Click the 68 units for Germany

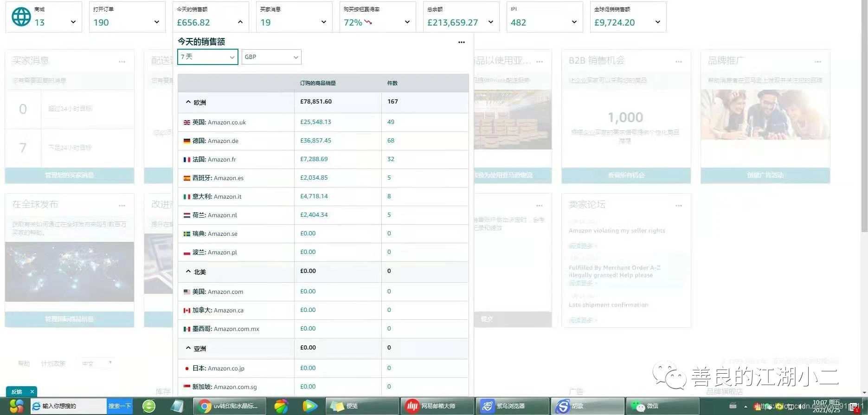[391, 141]
